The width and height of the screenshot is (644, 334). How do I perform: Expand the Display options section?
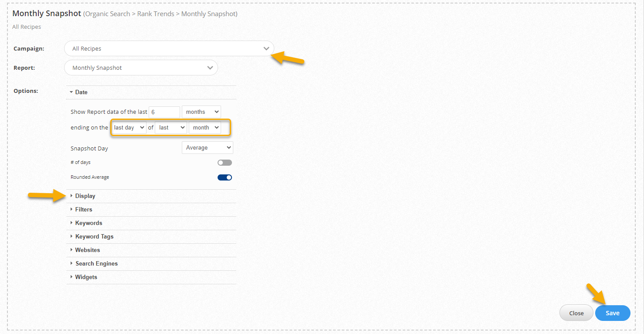[85, 196]
